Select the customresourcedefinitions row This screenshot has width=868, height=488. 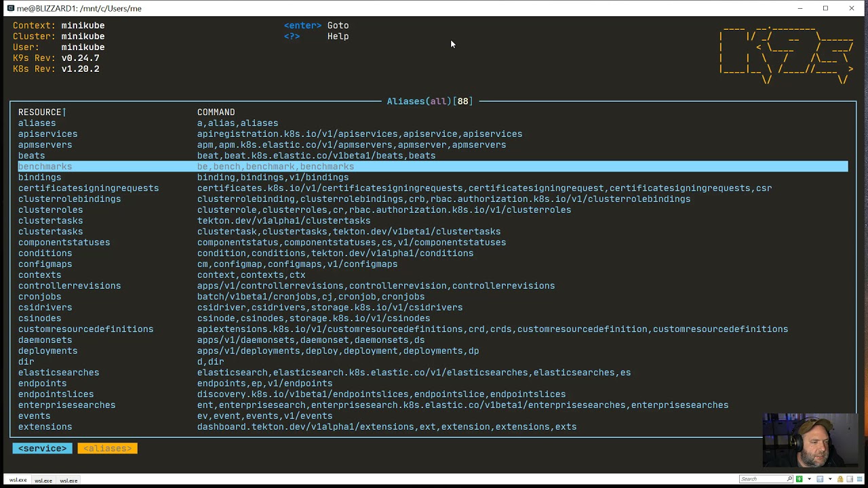[433, 329]
